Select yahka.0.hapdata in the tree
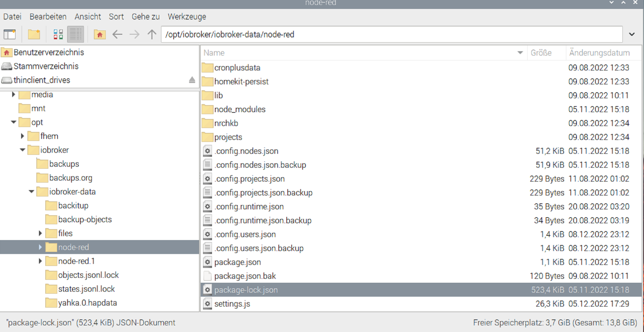The width and height of the screenshot is (644, 332). [81, 303]
